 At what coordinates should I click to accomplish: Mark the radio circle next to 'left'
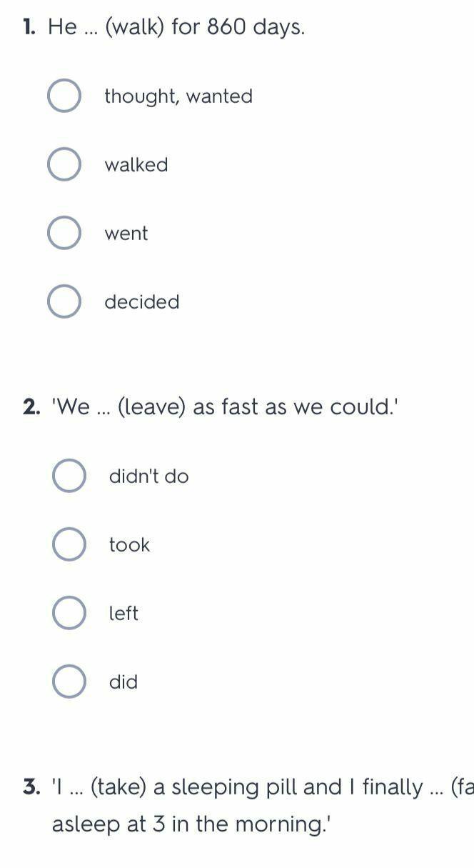coord(69,613)
